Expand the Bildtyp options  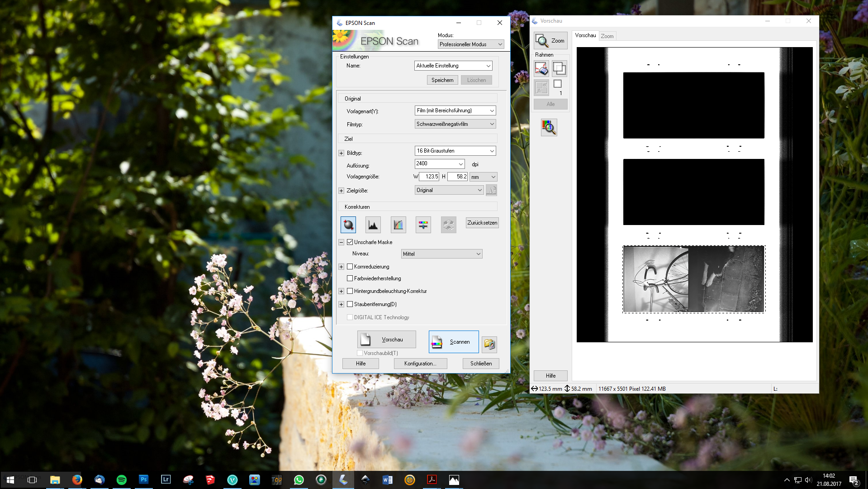pyautogui.click(x=342, y=153)
